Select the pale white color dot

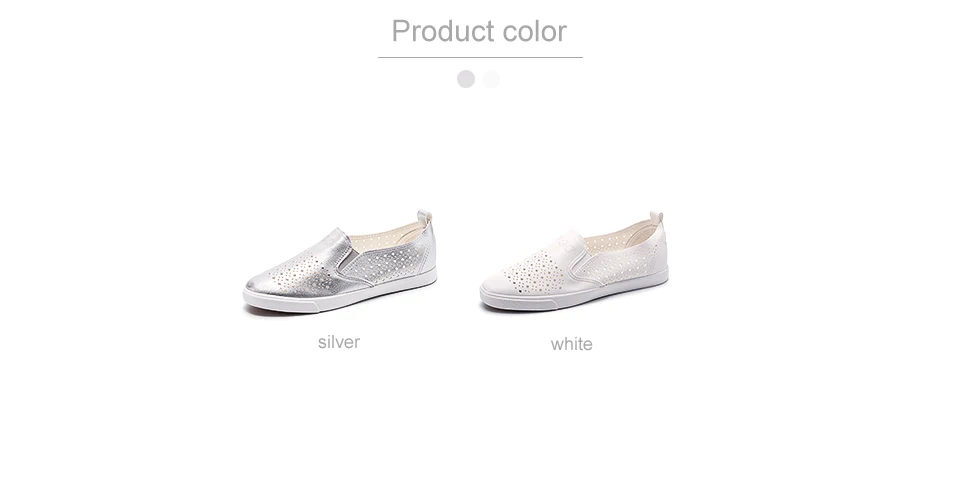coord(491,79)
